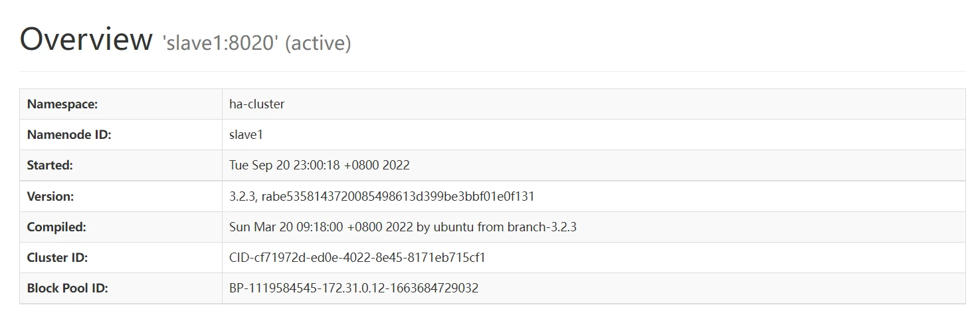This screenshot has height=329, width=980.
Task: Click the Overview page heading
Action: (x=86, y=39)
